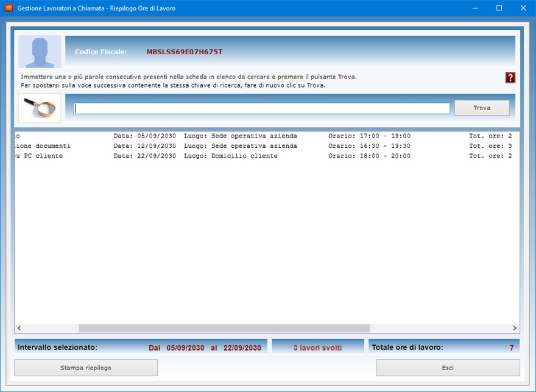This screenshot has width=536, height=392.
Task: Maximize the Riepilogo Ore di Lavoro window
Action: 499,9
